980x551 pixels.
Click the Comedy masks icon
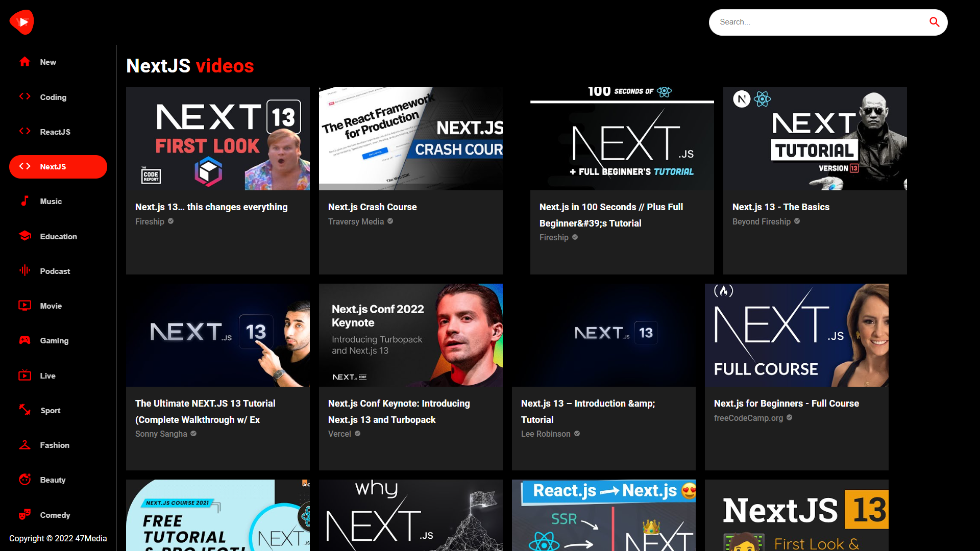point(24,514)
